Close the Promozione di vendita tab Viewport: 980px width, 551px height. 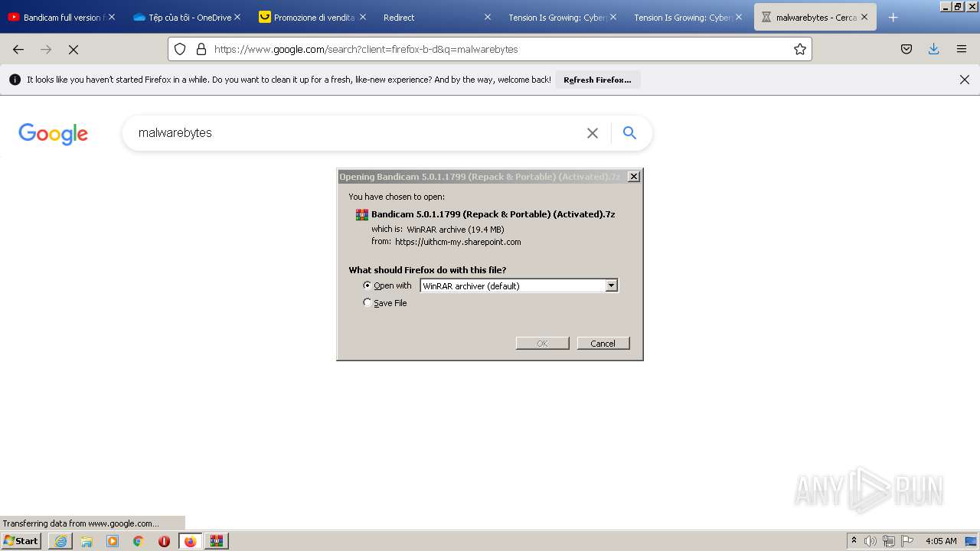click(362, 17)
